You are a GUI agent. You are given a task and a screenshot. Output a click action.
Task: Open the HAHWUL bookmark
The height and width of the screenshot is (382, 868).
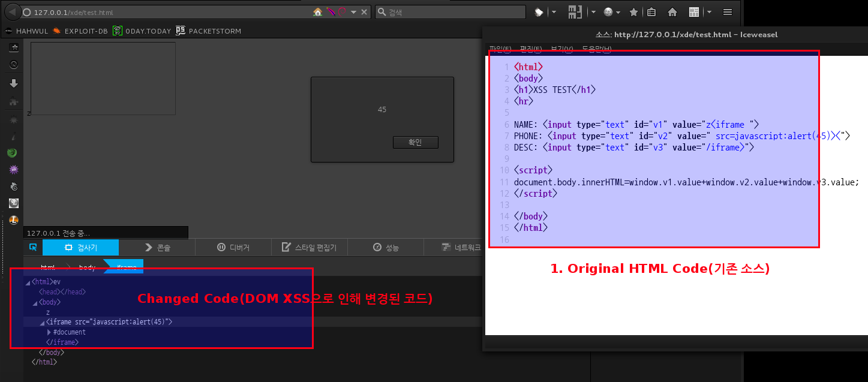pyautogui.click(x=26, y=31)
